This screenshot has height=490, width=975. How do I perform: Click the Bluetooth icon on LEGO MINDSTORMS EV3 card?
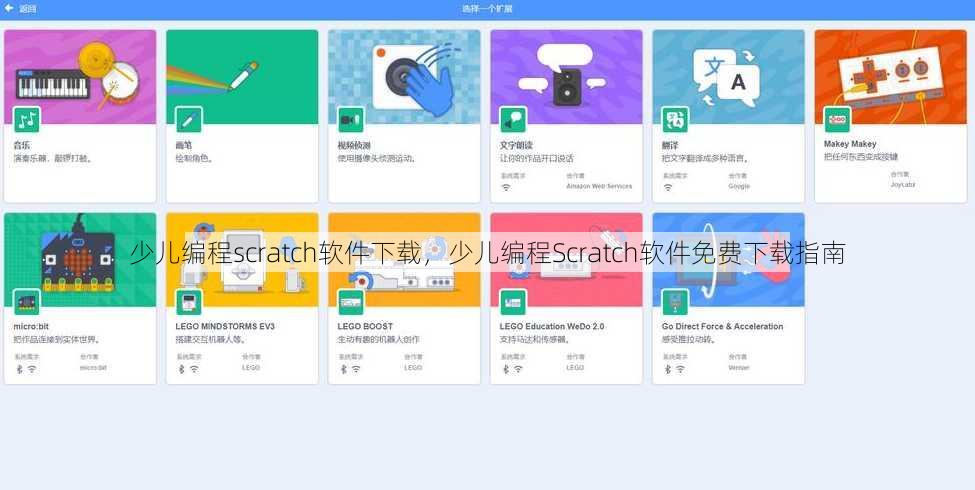point(182,369)
